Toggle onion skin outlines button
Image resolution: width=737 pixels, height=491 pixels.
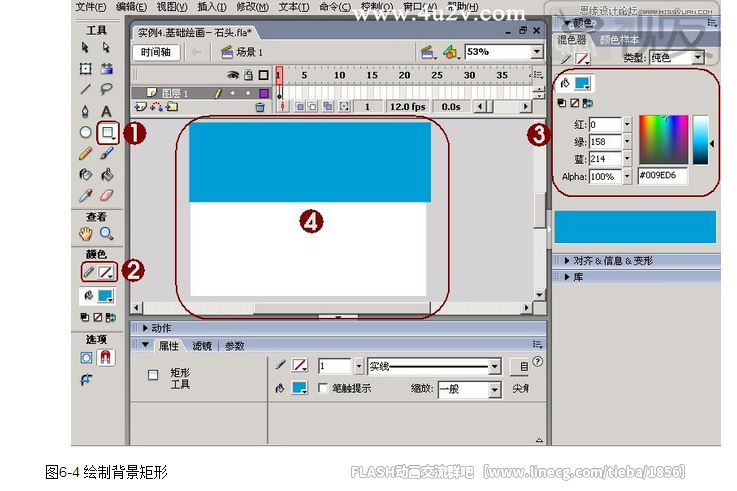click(x=312, y=107)
